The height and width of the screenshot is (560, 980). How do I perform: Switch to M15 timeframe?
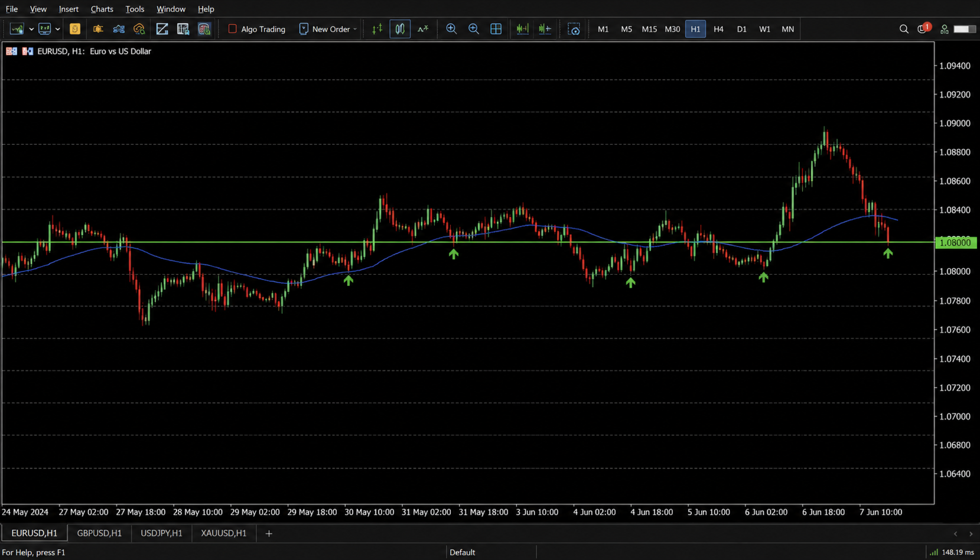649,29
